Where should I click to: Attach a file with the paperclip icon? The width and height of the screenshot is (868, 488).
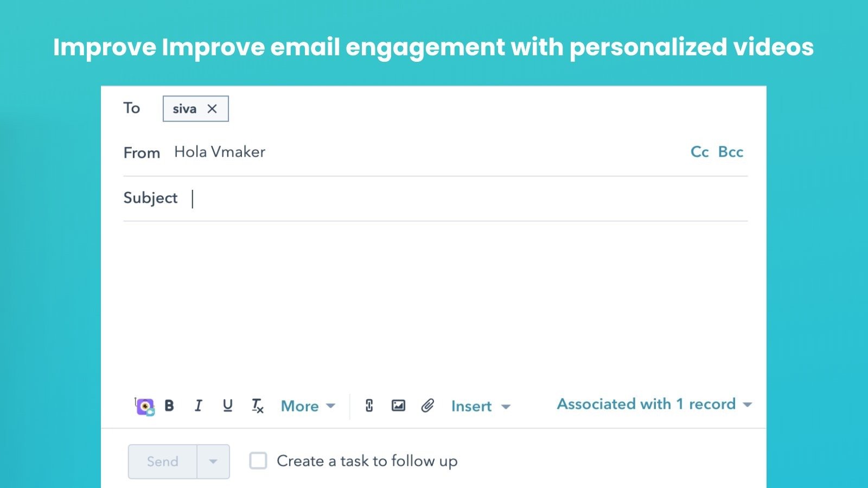[x=427, y=406]
